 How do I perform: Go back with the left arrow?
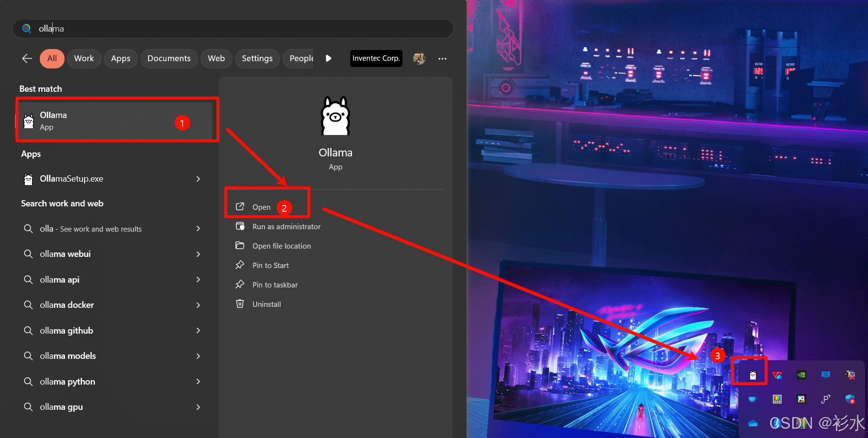pyautogui.click(x=27, y=58)
